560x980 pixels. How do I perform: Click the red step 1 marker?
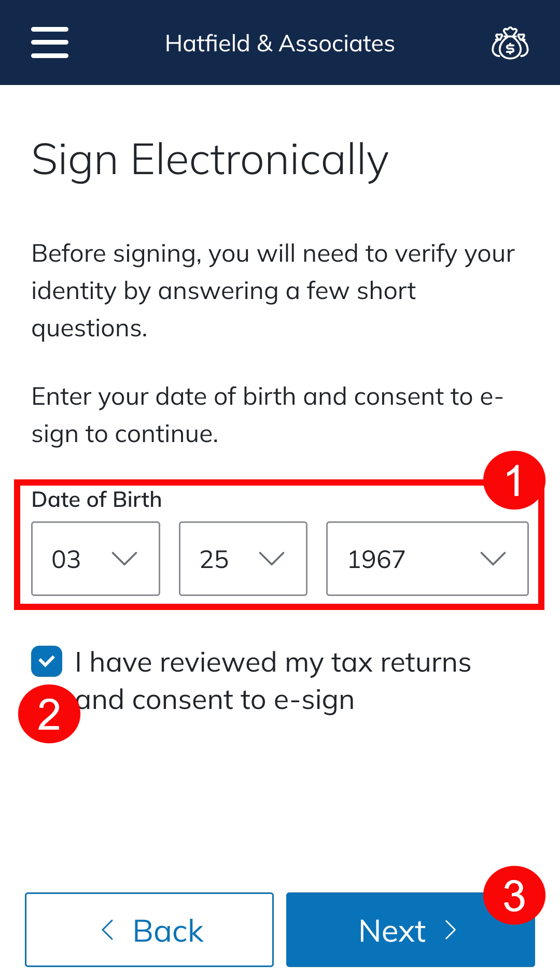(x=514, y=480)
